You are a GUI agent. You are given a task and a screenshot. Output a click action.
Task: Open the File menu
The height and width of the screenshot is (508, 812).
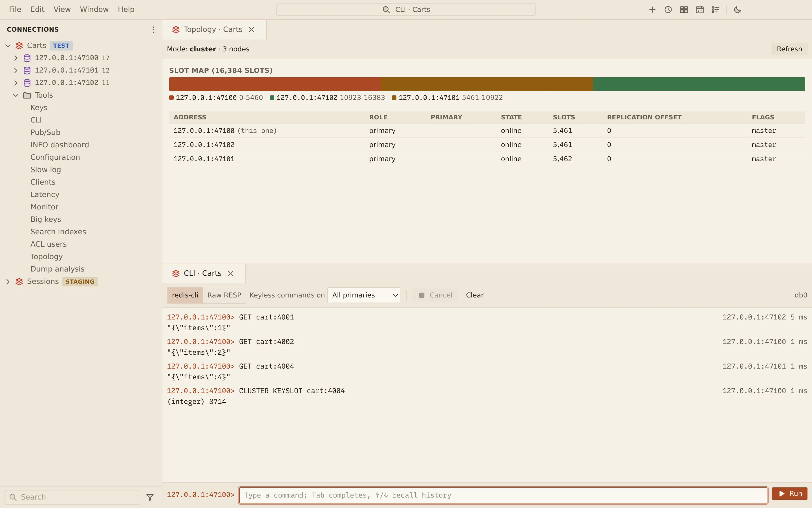pyautogui.click(x=15, y=9)
